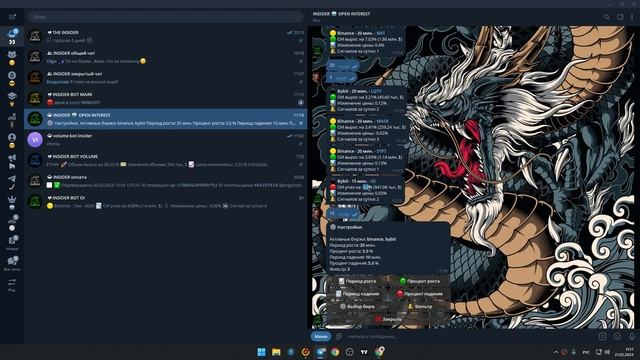Click the STPT ticker link
The width and height of the screenshot is (640, 360).
click(381, 151)
